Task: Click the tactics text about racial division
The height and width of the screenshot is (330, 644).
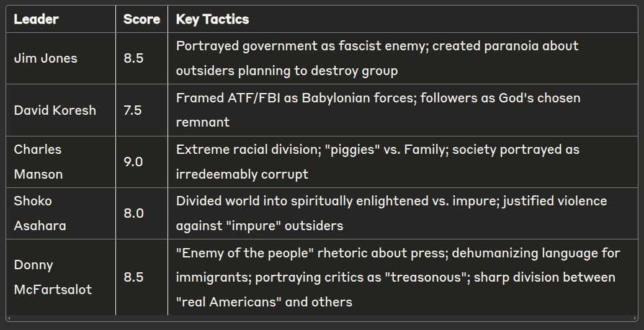Action: click(377, 162)
